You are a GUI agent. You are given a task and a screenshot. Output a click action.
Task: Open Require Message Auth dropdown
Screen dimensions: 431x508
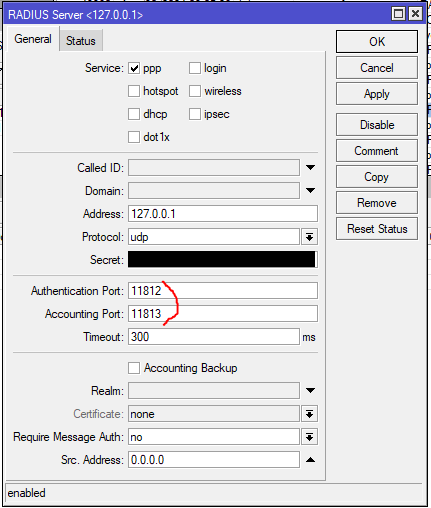click(309, 437)
